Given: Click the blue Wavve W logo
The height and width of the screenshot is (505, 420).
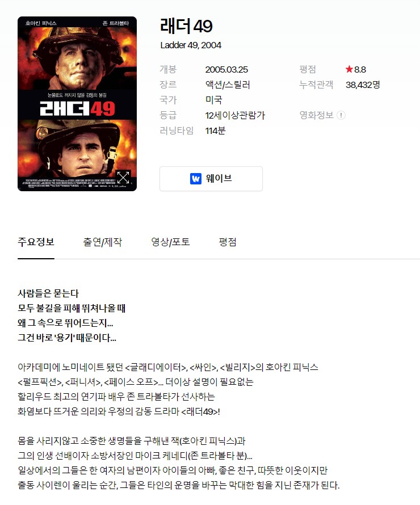Looking at the screenshot, I should pyautogui.click(x=196, y=178).
